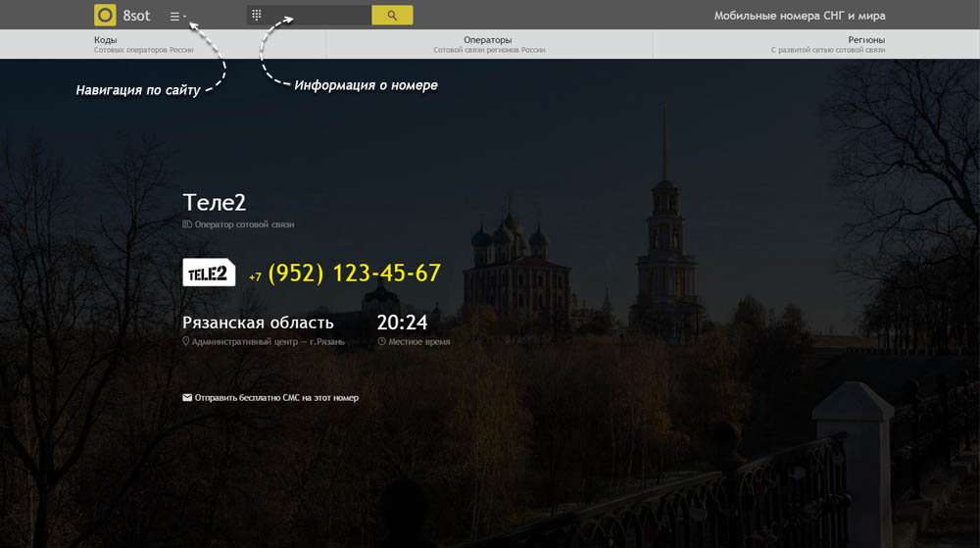Click the local time 20:24
The width and height of the screenshot is (980, 548).
point(402,323)
